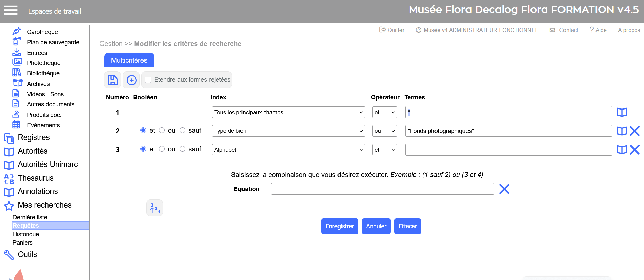Delete criterion row 2 with the X icon

pyautogui.click(x=635, y=131)
